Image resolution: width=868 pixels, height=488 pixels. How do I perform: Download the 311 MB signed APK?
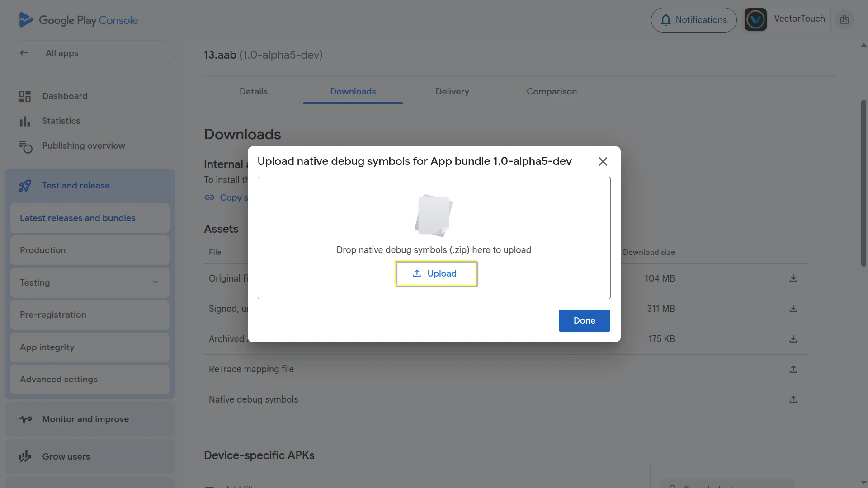point(793,309)
